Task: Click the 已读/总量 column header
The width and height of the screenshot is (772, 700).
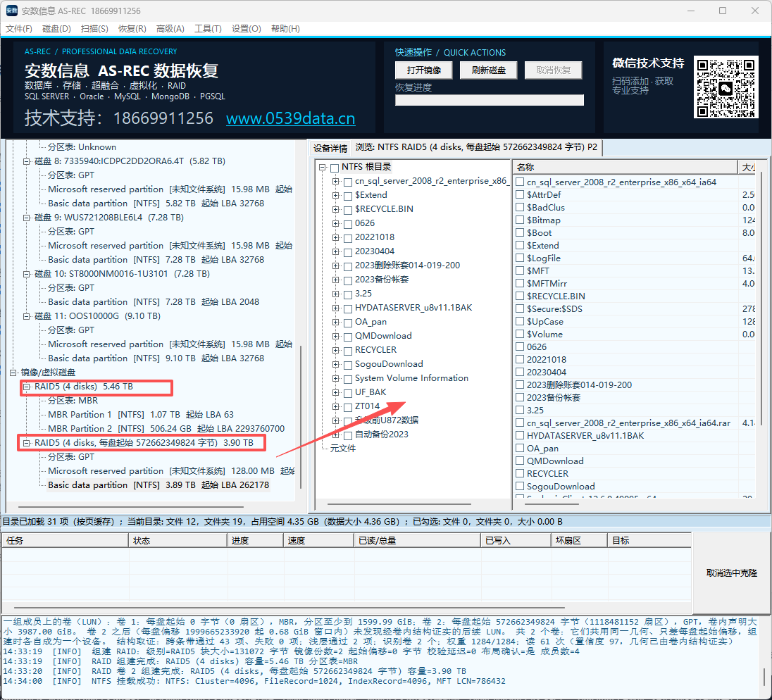Action: pyautogui.click(x=417, y=541)
